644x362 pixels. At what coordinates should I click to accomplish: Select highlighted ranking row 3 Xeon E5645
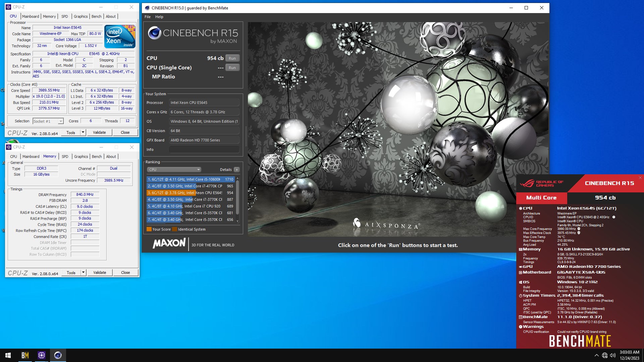pyautogui.click(x=191, y=193)
